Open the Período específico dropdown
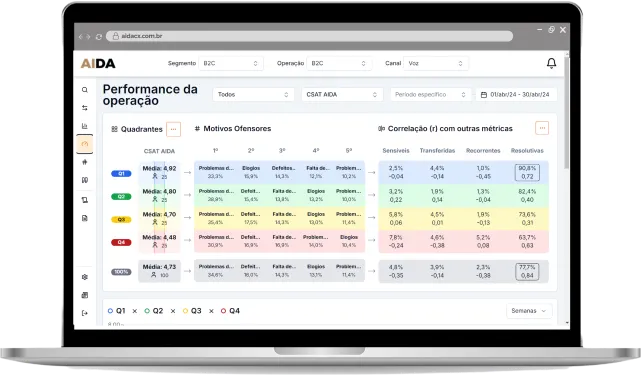 430,94
